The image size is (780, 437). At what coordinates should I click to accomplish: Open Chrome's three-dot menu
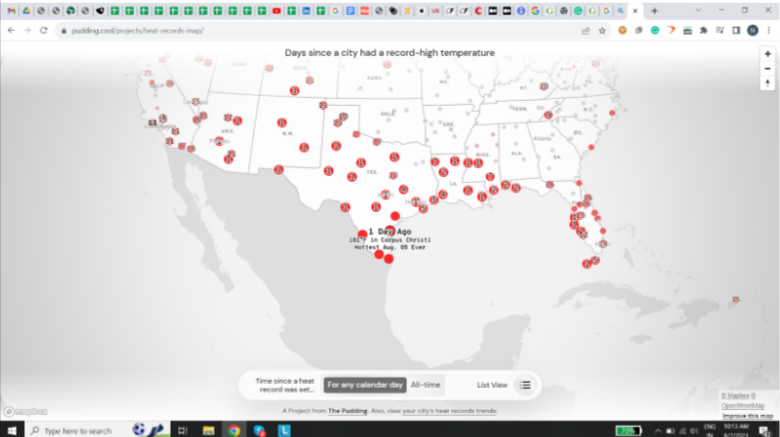[x=769, y=31]
